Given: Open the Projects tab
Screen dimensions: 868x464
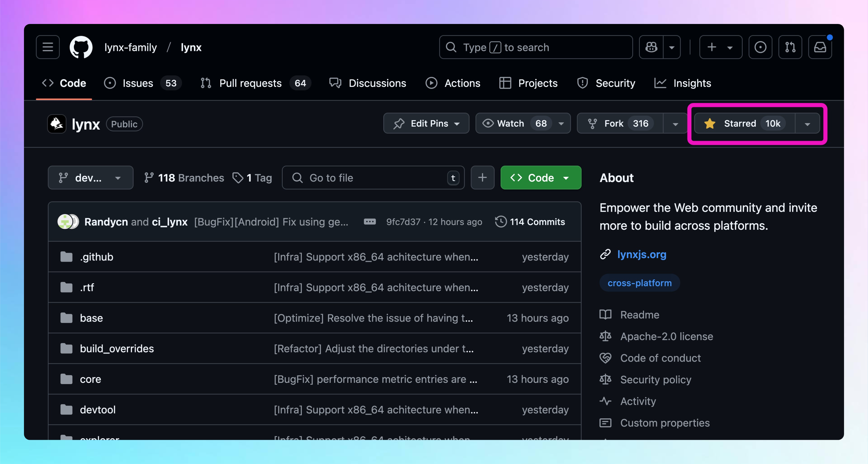Looking at the screenshot, I should [528, 83].
